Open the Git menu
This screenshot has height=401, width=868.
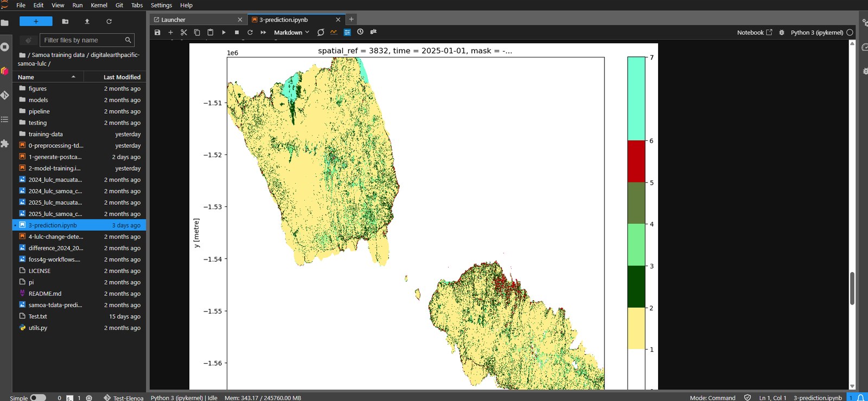(x=119, y=5)
